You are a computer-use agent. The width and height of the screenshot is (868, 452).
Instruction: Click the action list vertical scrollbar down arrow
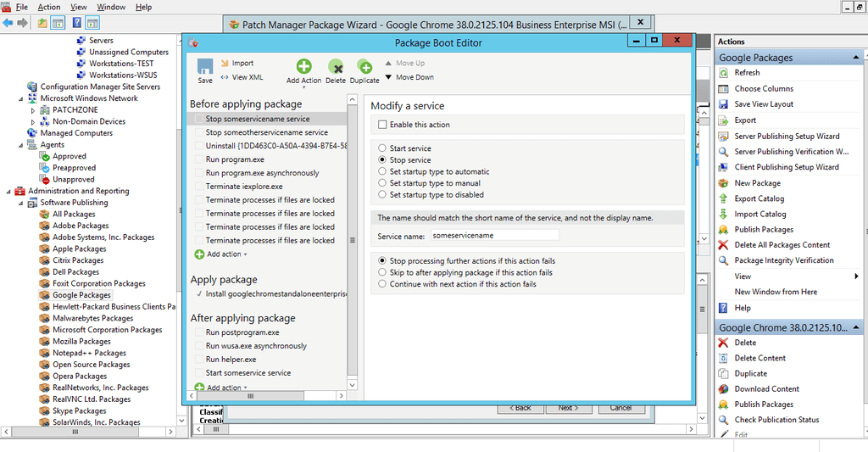pos(352,385)
